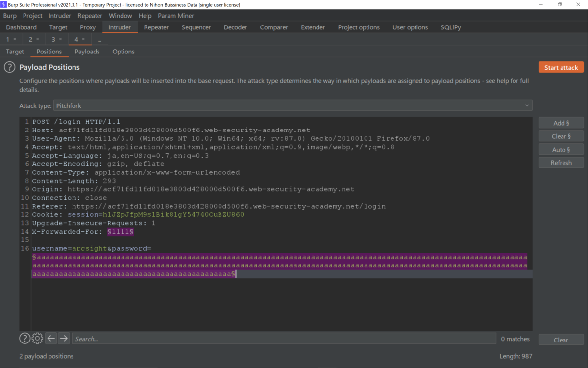The width and height of the screenshot is (588, 368).
Task: Switch to the Proxy tab
Action: pyautogui.click(x=88, y=27)
